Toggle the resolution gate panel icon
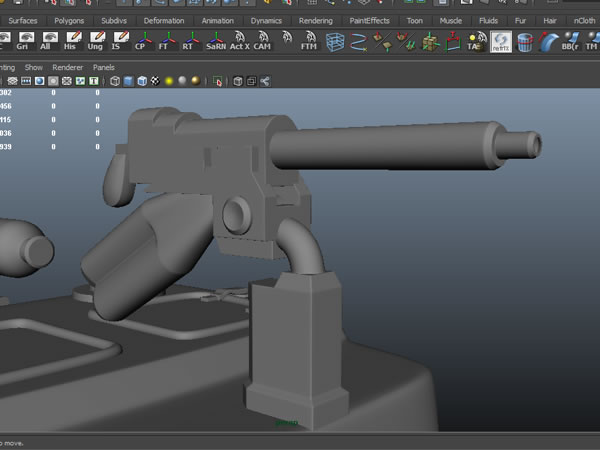The width and height of the screenshot is (600, 450). [x=39, y=81]
